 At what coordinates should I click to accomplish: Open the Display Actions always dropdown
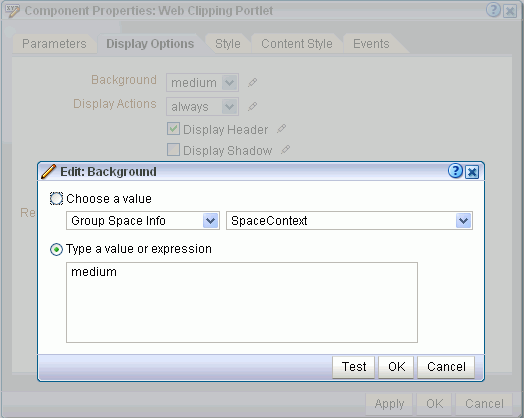(x=203, y=107)
